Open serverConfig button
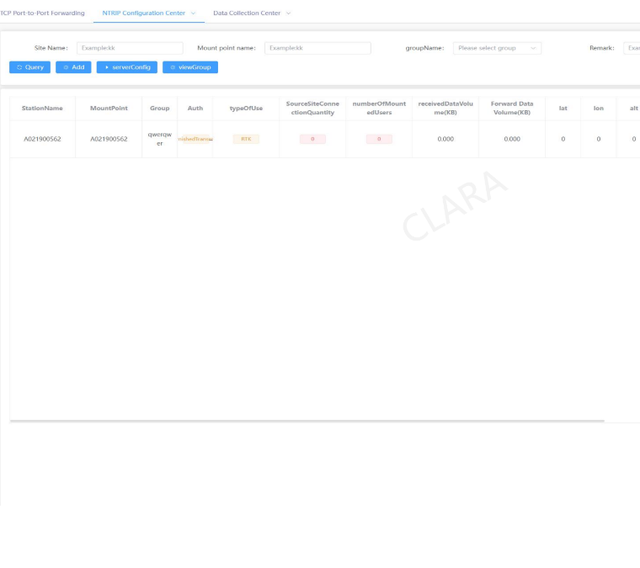Image resolution: width=640 pixels, height=568 pixels. (127, 67)
